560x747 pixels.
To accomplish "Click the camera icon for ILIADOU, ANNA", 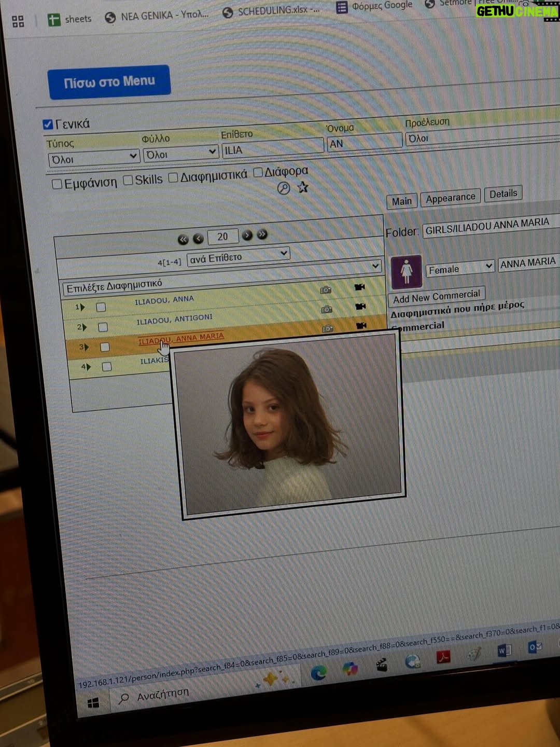I will point(326,290).
